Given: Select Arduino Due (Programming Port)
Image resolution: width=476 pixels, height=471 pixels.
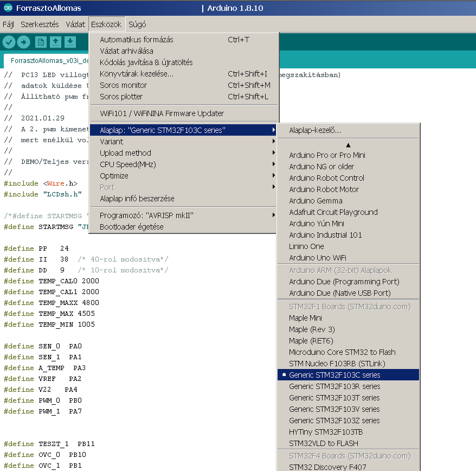Looking at the screenshot, I should pyautogui.click(x=348, y=282).
